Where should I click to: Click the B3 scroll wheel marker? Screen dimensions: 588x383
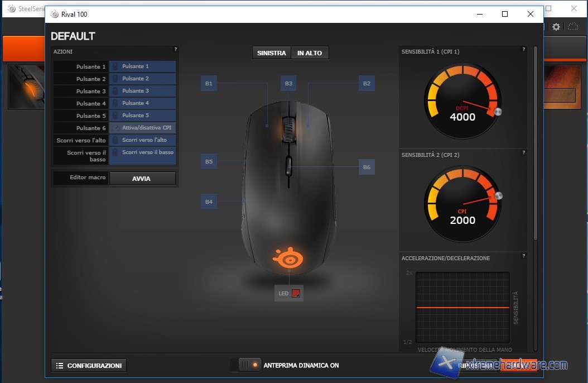pos(288,84)
